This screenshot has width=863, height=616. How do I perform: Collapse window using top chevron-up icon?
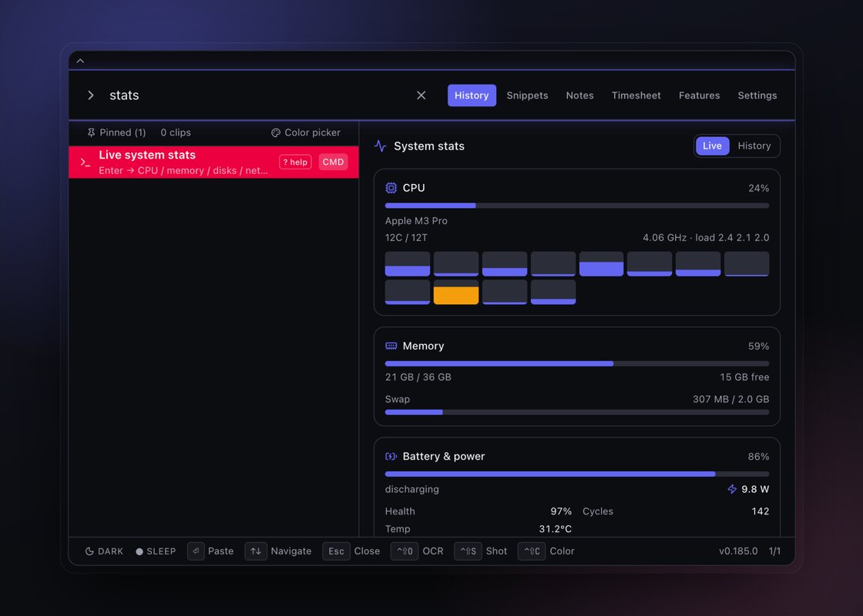click(80, 61)
